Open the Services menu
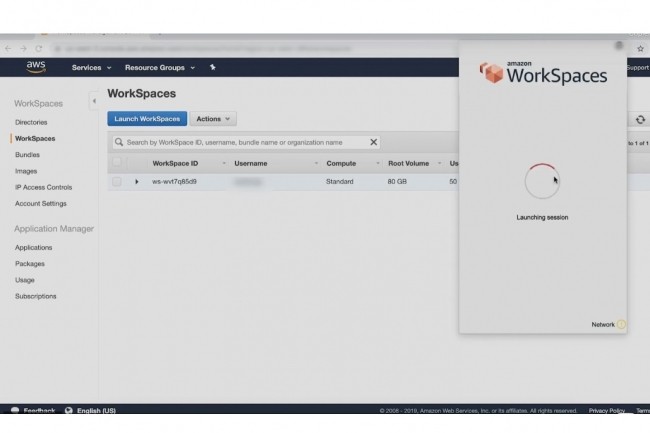 coord(91,68)
